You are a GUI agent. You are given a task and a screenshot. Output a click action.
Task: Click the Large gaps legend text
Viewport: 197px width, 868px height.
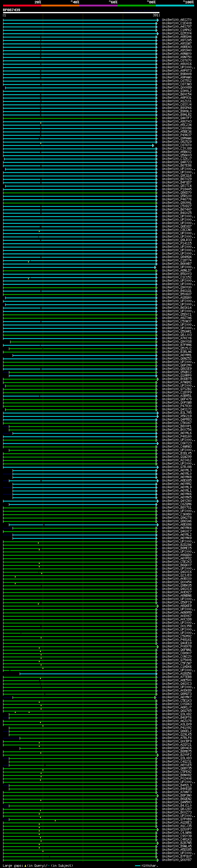coord(13,865)
